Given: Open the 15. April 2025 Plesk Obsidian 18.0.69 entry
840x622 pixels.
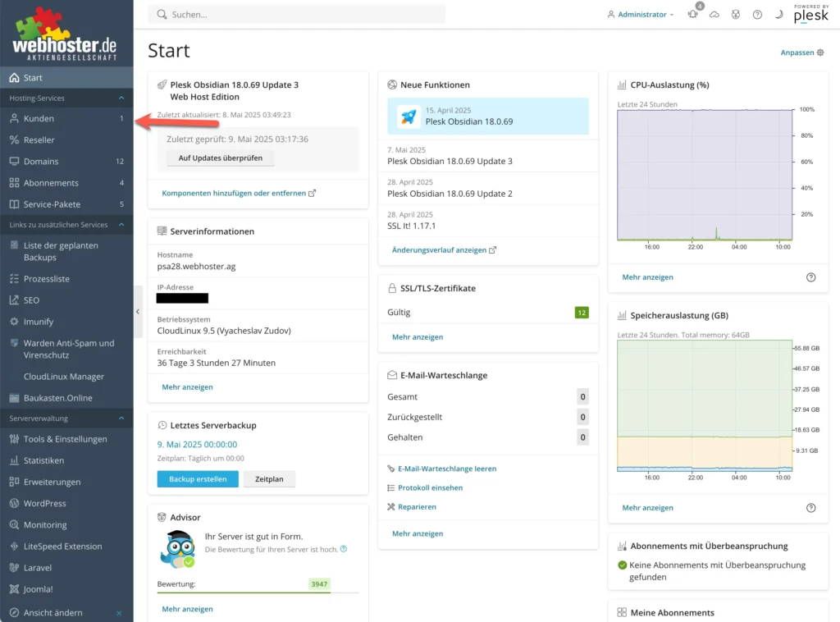Looking at the screenshot, I should (x=488, y=117).
